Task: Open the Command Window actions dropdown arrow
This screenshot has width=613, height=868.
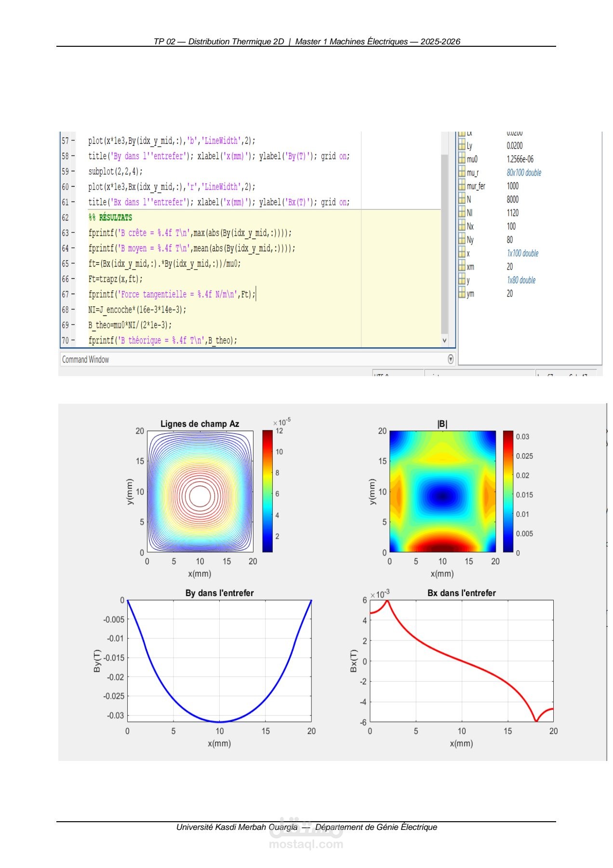Action: (451, 359)
